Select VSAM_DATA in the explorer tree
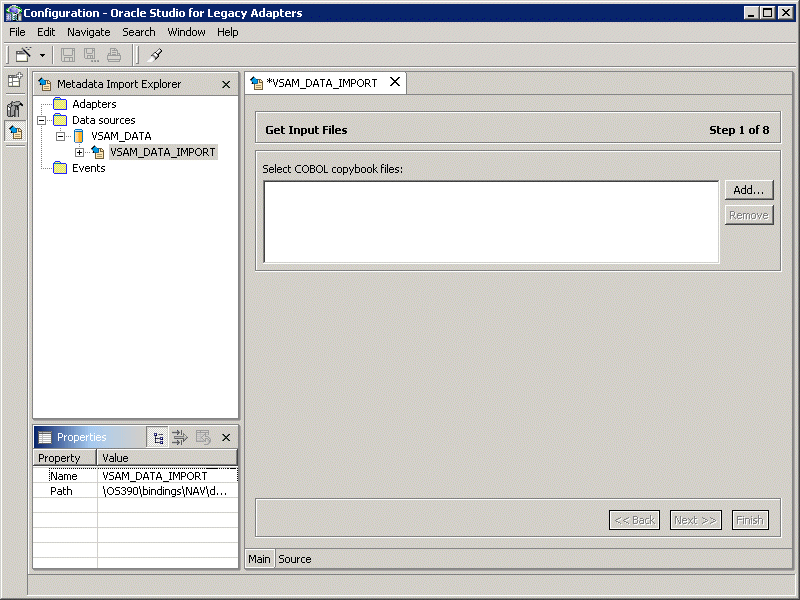The width and height of the screenshot is (800, 600). tap(121, 136)
